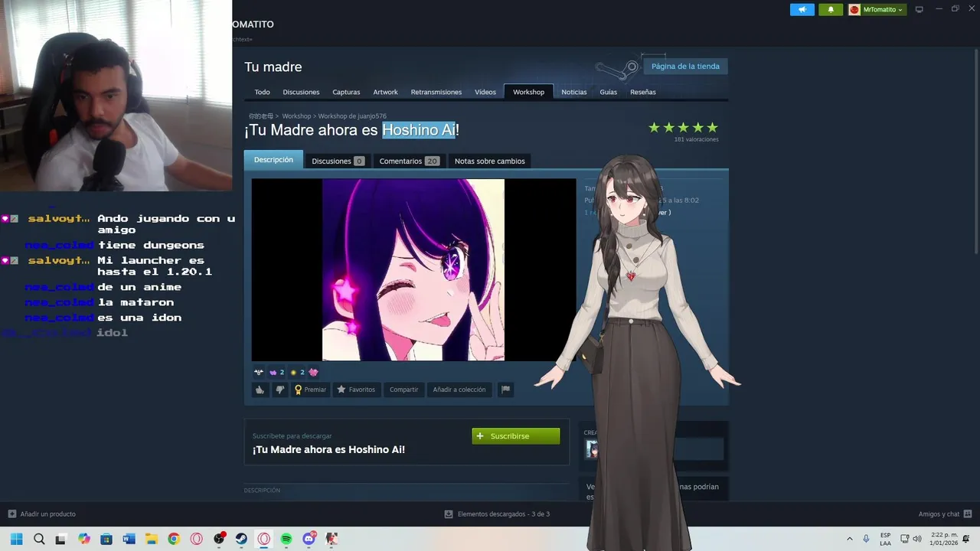
Task: Click the pink heart award badge icon
Action: [313, 372]
